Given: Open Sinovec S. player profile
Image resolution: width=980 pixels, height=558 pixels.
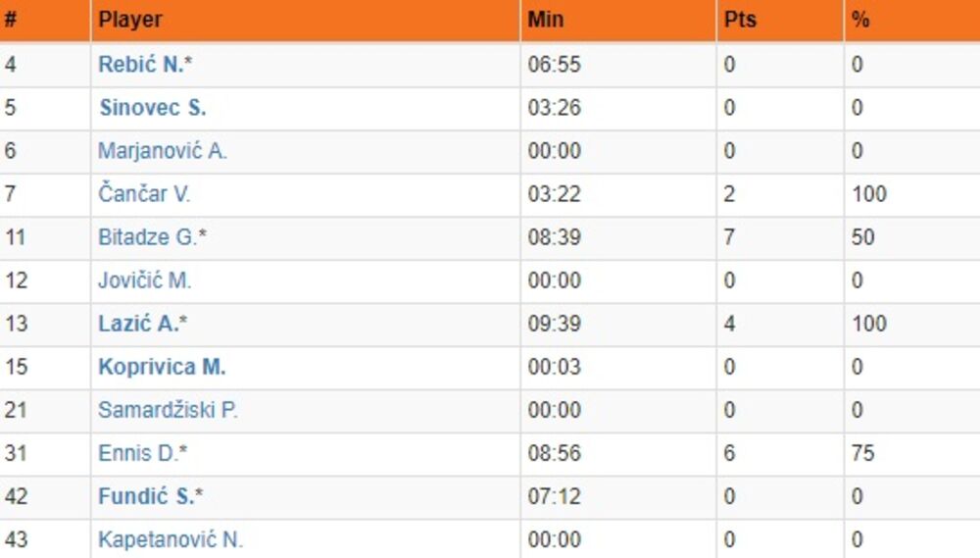Looking at the screenshot, I should tap(152, 108).
